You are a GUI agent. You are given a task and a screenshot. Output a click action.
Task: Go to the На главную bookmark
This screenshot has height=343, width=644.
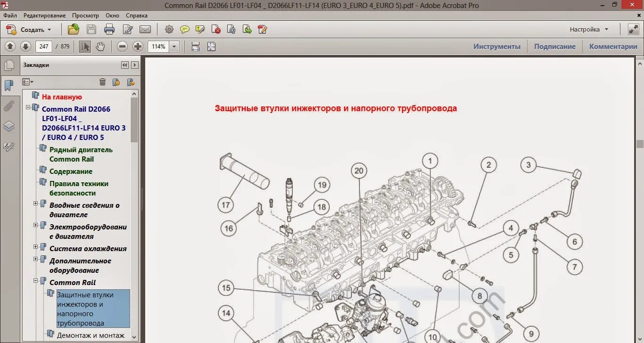click(62, 97)
